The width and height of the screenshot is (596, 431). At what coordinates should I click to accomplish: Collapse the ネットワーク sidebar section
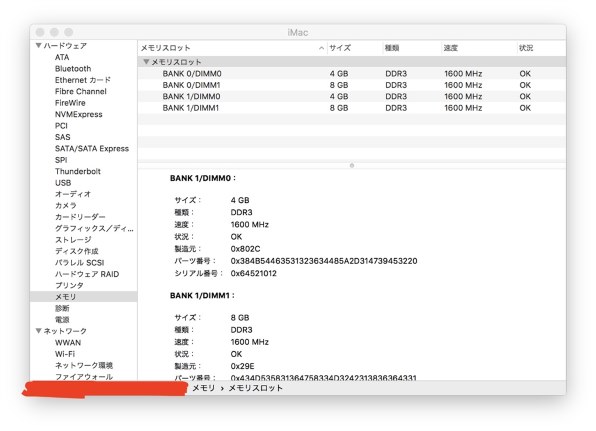(38, 331)
